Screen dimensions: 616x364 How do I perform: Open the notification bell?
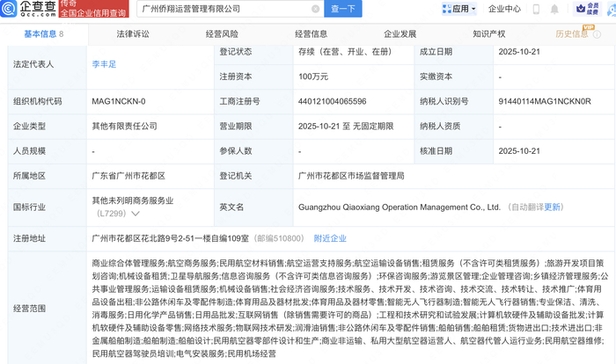click(554, 9)
